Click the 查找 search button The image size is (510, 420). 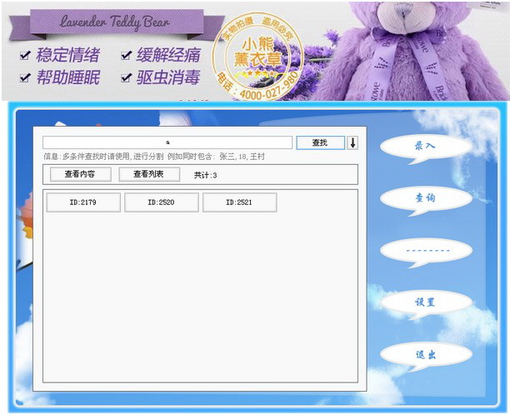[x=320, y=142]
